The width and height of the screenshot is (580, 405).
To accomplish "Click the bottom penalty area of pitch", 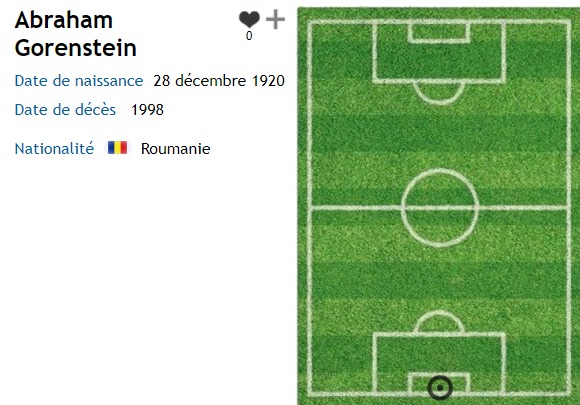I will pos(439,364).
